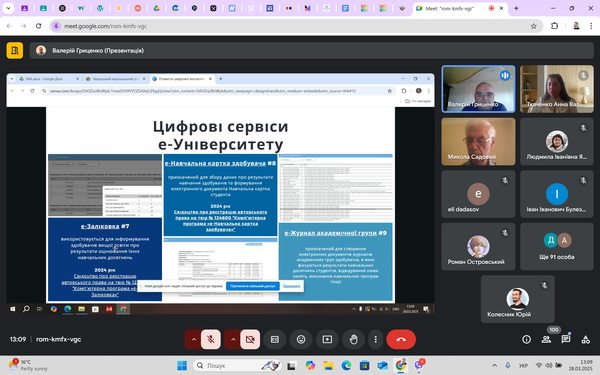600x375 pixels.
Task: Open more options three-dot menu
Action: coord(376,339)
